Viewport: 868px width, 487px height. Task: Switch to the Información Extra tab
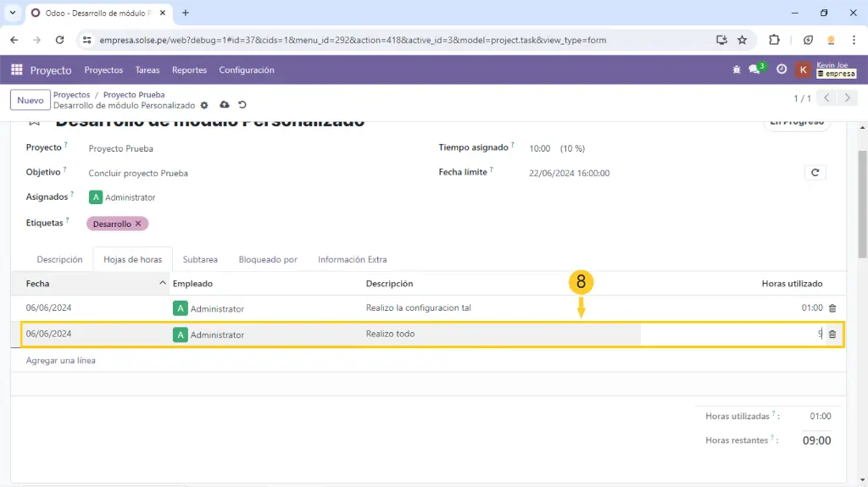point(352,259)
